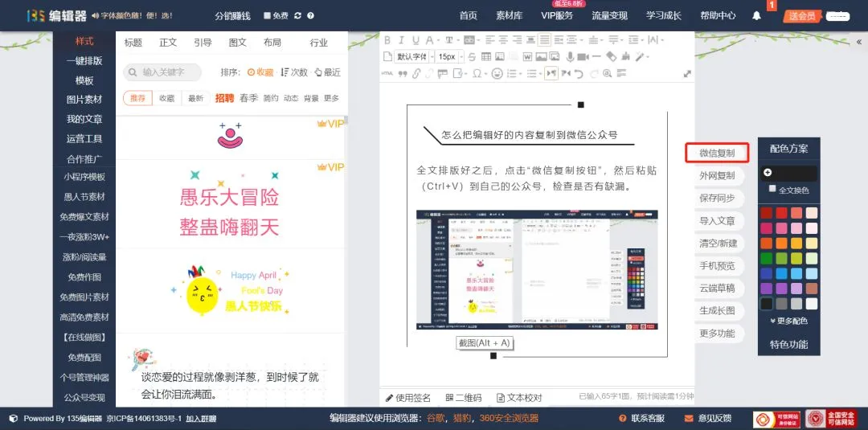
Task: Open the font color dropdown arrow beside A
Action: click(438, 40)
